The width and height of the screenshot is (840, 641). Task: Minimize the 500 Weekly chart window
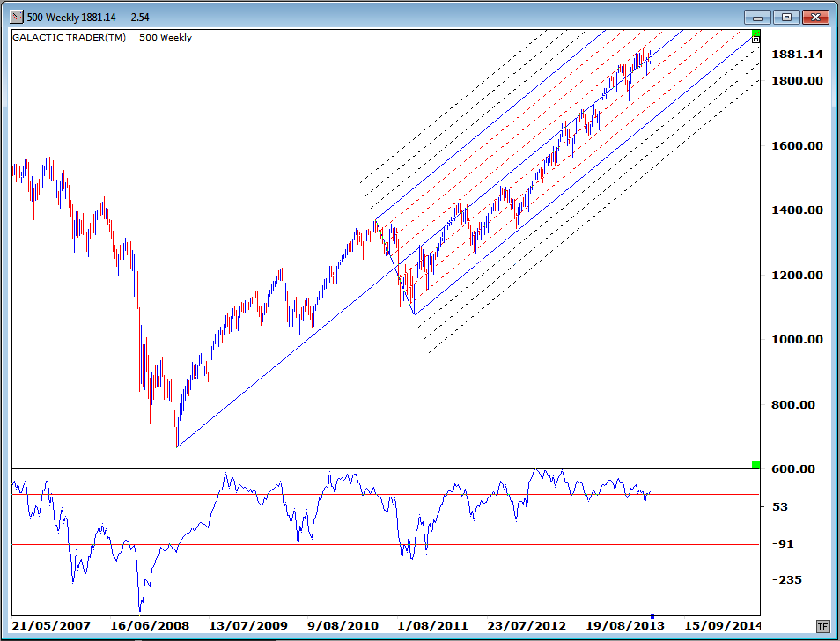757,17
